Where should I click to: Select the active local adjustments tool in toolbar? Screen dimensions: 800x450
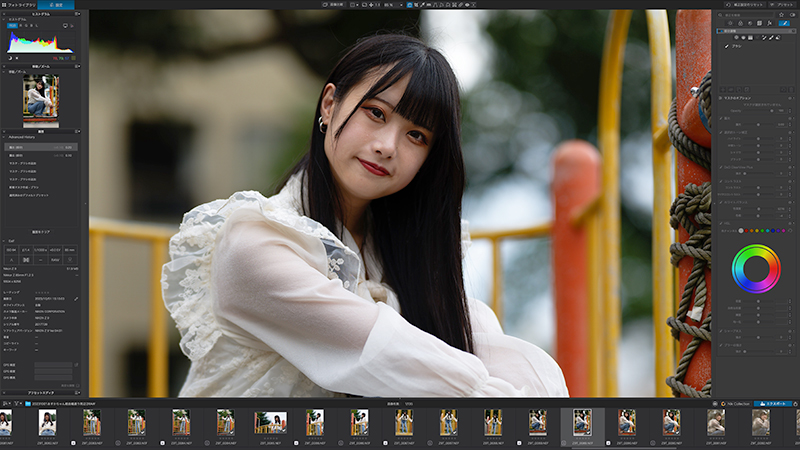coord(410,5)
